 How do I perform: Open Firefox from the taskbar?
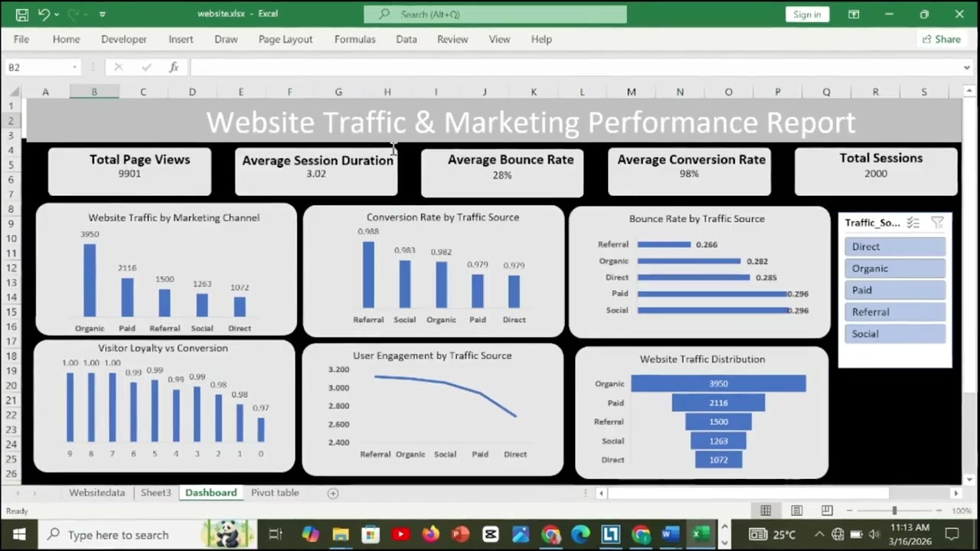point(430,535)
